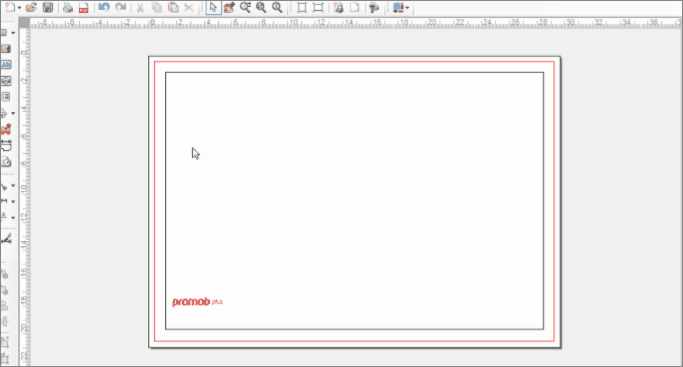The width and height of the screenshot is (683, 367).
Task: Cut the selection with the scissors icon
Action: click(x=140, y=7)
